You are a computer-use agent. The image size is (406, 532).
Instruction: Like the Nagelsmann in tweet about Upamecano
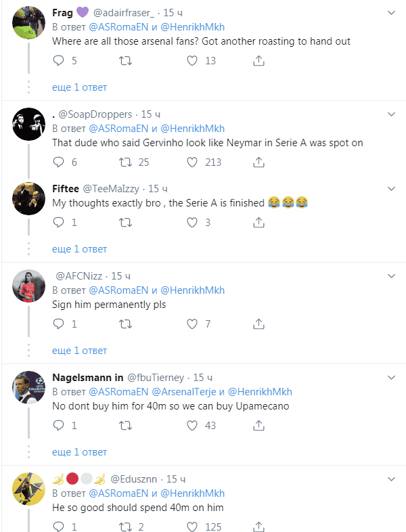pyautogui.click(x=192, y=425)
